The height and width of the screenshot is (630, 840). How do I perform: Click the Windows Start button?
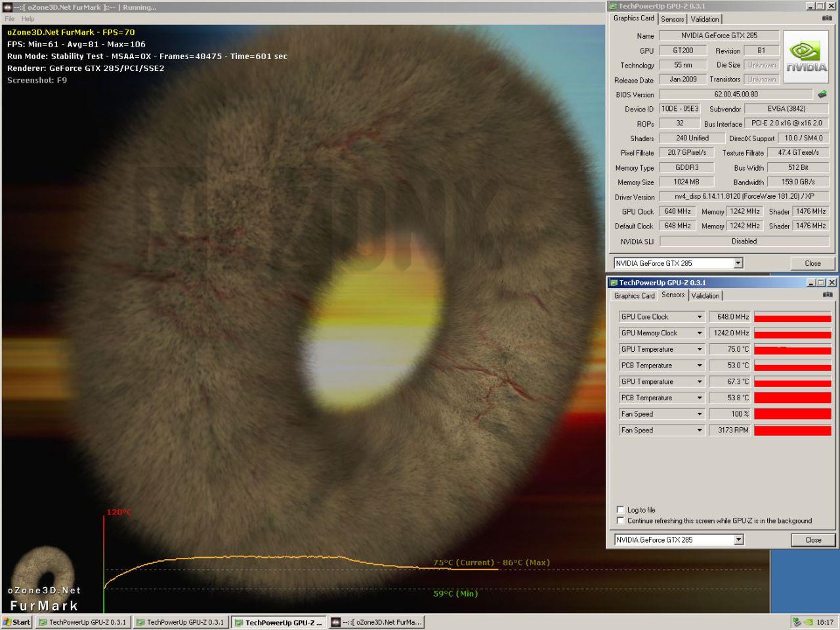tap(17, 622)
